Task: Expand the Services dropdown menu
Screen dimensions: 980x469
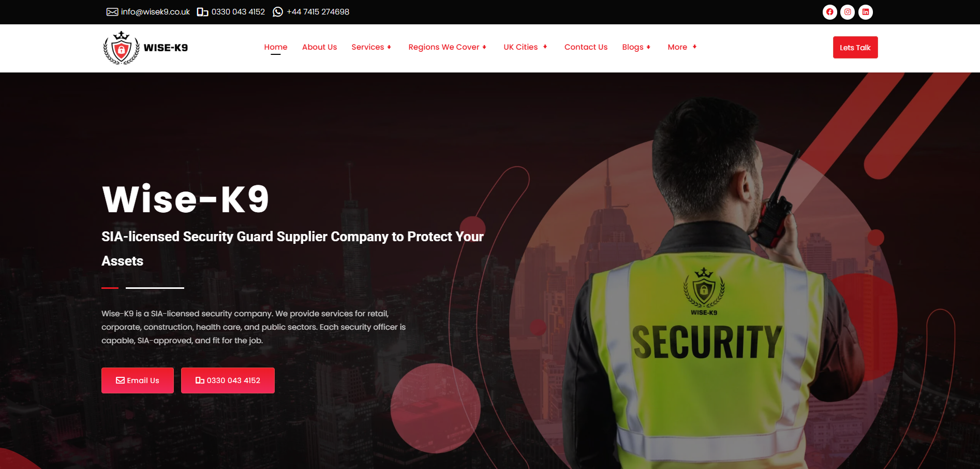Action: pos(371,47)
